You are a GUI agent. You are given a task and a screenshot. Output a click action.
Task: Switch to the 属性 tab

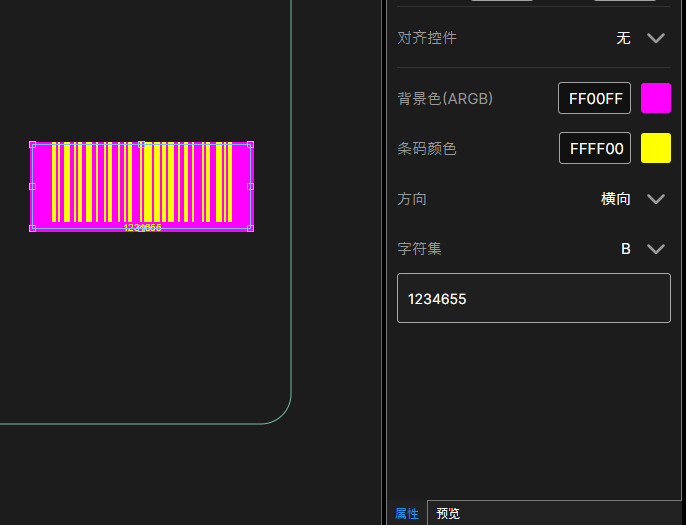click(x=406, y=513)
